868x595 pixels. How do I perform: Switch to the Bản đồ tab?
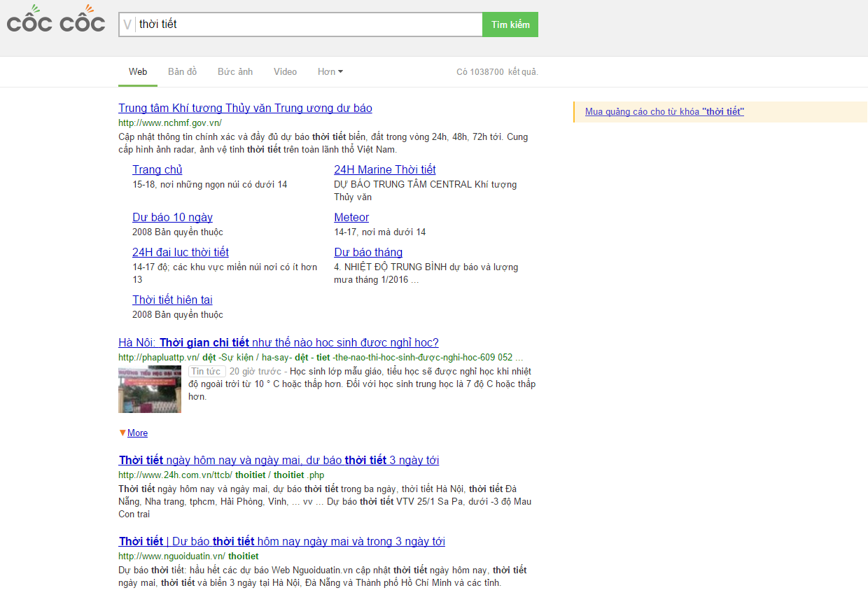(182, 71)
